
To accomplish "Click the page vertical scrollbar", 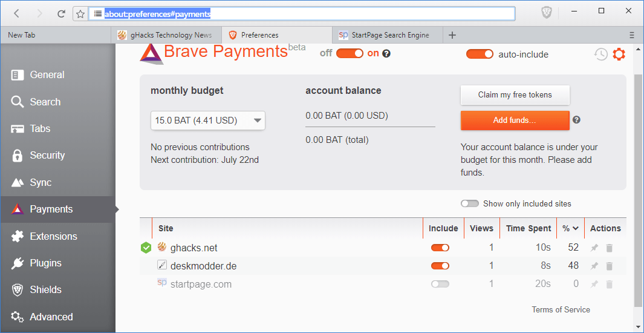I will (639, 191).
